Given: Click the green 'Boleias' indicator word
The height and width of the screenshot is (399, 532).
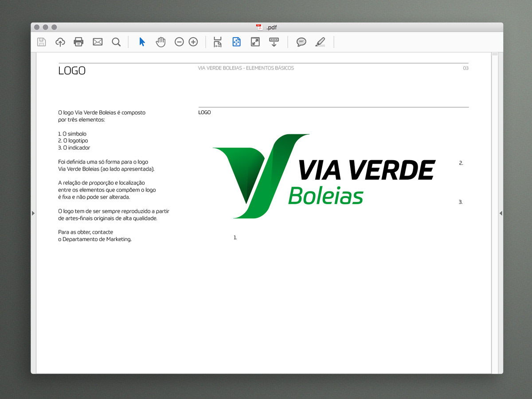Looking at the screenshot, I should pos(326,196).
